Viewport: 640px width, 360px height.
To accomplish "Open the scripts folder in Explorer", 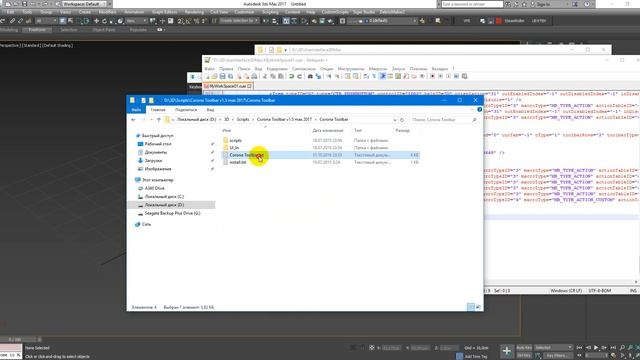I will point(236,140).
